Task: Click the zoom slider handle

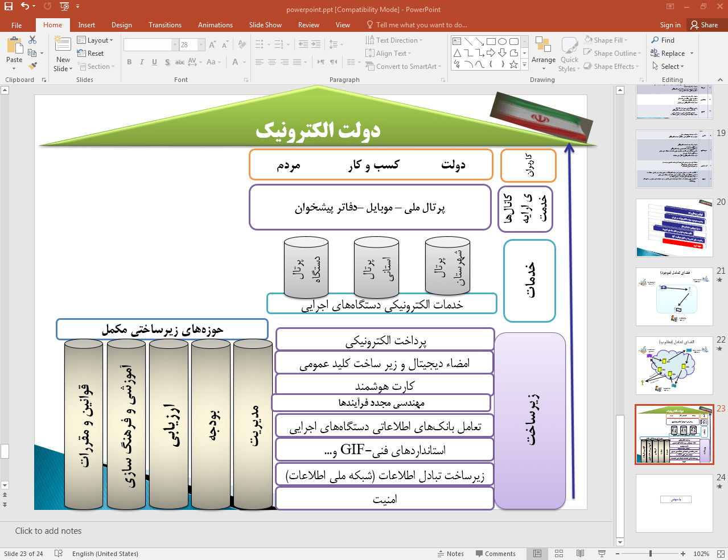Action: 650,554
